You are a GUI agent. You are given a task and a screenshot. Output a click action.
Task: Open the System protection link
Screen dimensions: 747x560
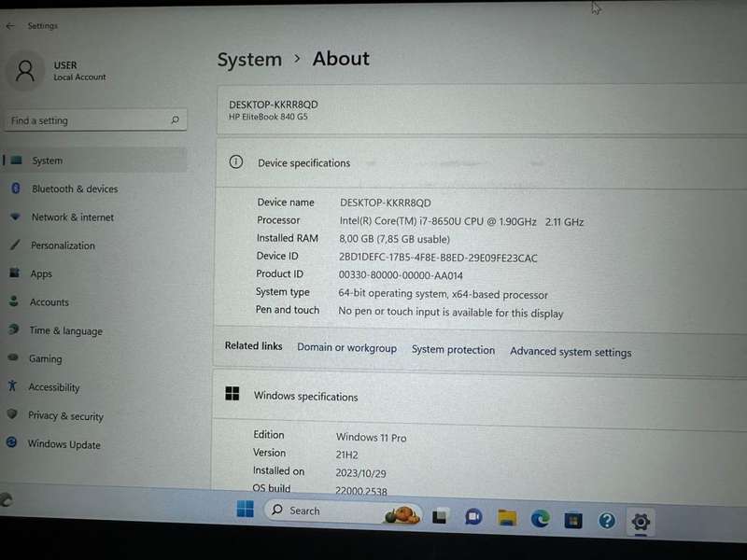tap(453, 350)
